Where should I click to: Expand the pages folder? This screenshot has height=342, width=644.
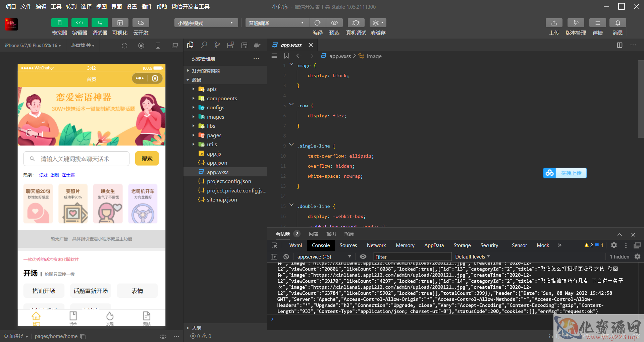point(225,135)
